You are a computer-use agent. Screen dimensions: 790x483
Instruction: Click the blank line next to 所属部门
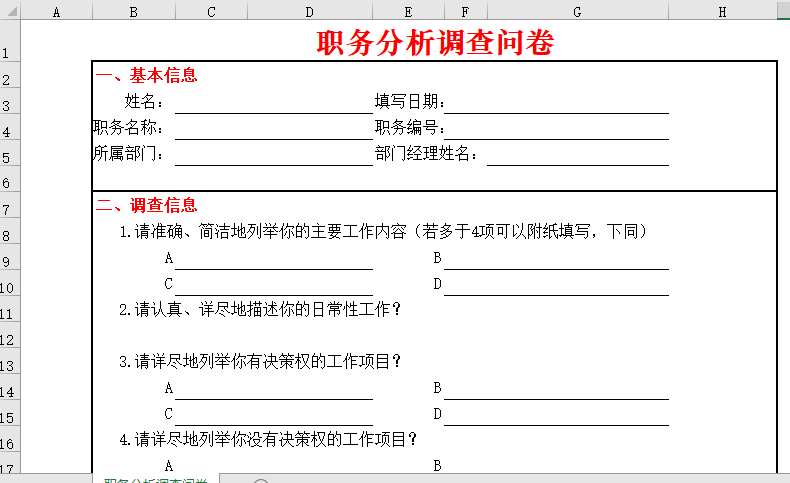[x=274, y=154]
